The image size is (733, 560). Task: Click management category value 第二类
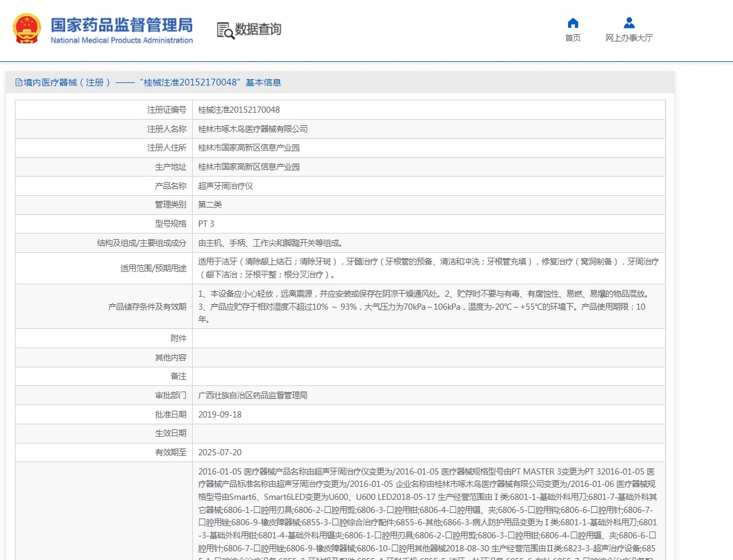(x=210, y=204)
